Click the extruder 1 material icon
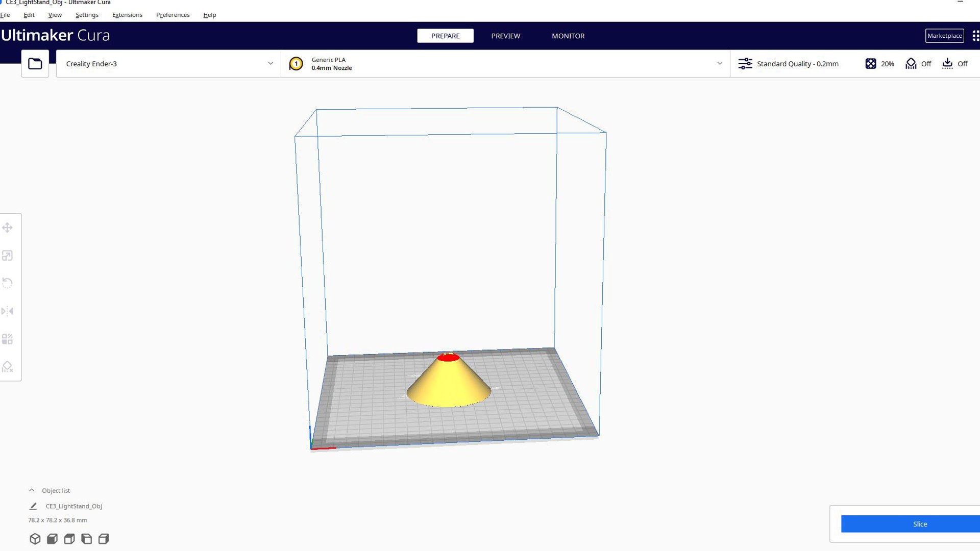Viewport: 980px width, 551px height. pyautogui.click(x=296, y=64)
